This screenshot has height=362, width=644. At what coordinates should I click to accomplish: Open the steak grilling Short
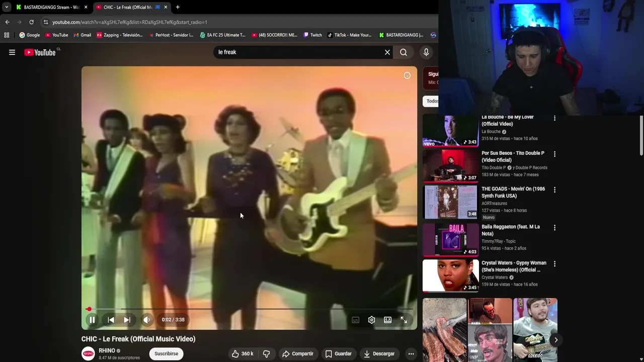pos(445,330)
